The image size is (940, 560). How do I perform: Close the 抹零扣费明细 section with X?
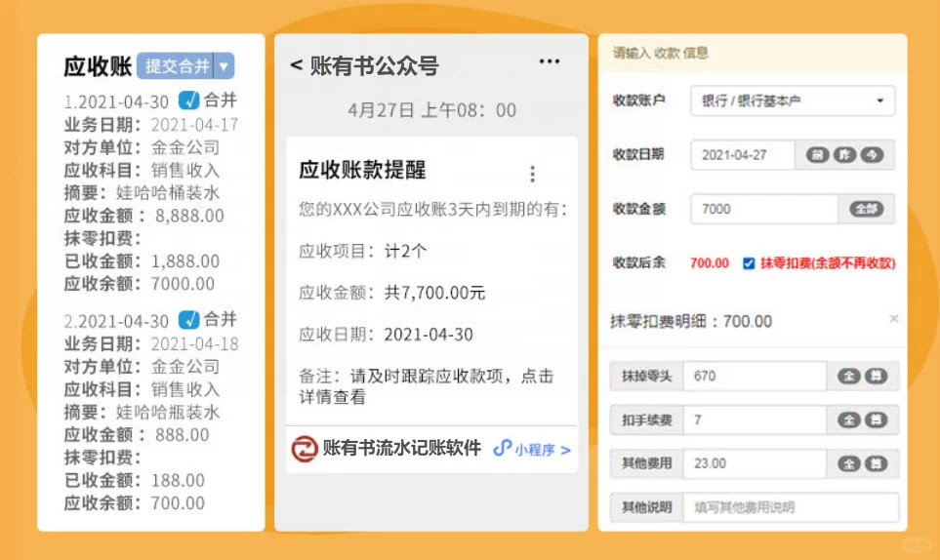point(894,319)
